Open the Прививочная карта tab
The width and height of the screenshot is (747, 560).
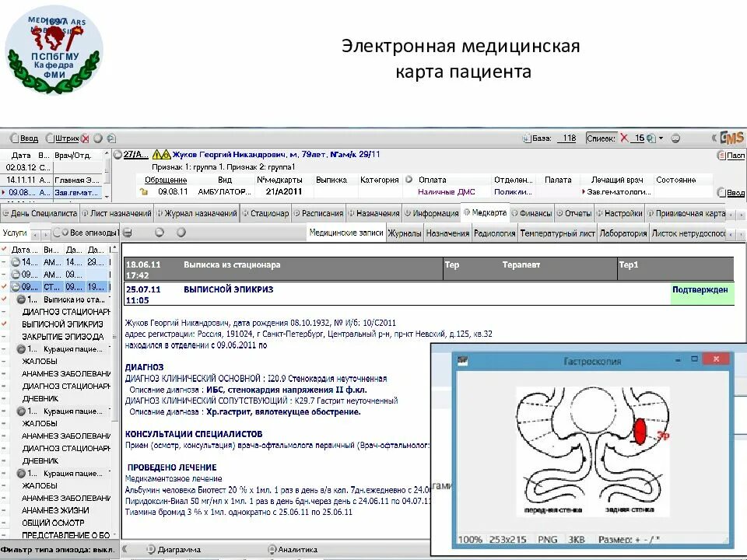(x=686, y=213)
